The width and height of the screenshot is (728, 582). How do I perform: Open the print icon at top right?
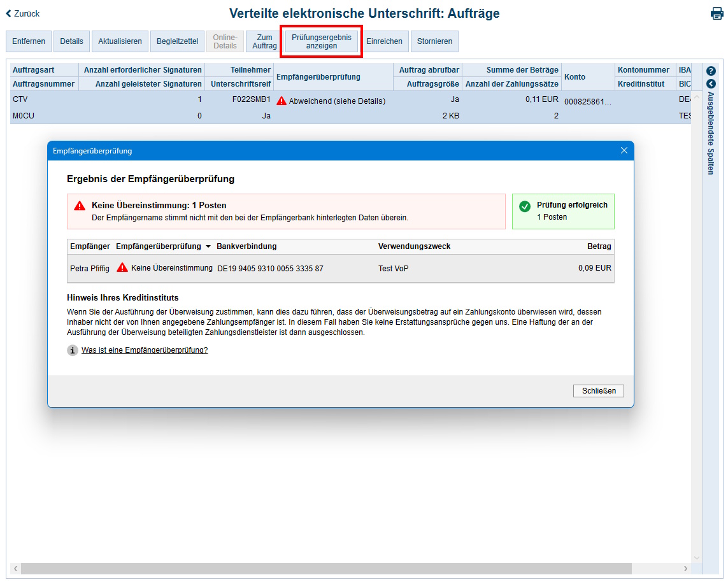point(717,13)
